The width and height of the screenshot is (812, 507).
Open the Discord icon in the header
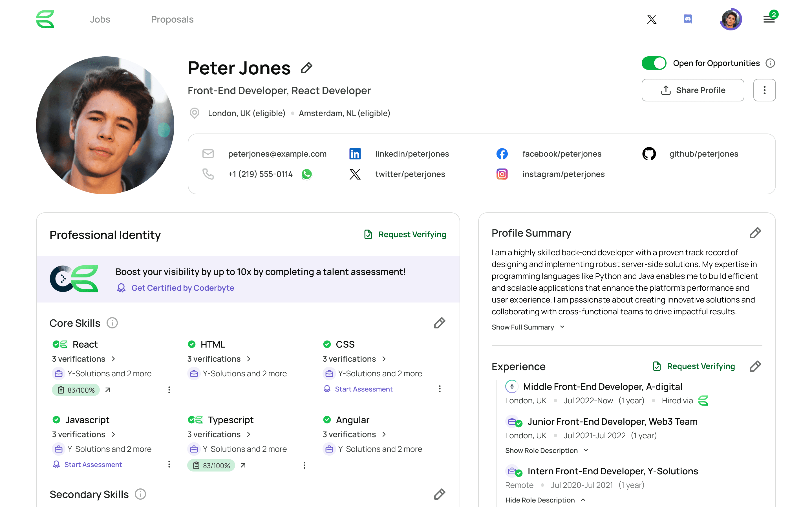pos(687,19)
